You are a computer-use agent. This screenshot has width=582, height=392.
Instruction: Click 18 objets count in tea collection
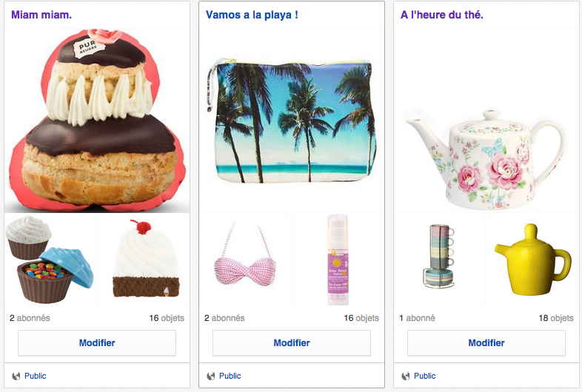click(x=556, y=318)
